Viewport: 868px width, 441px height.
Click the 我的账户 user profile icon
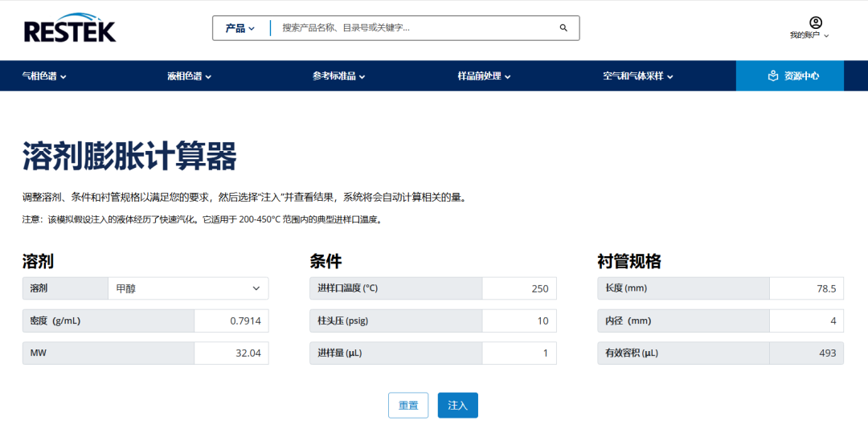pos(816,22)
